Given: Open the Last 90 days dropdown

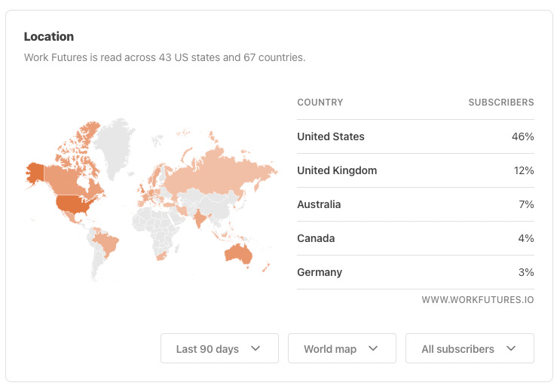Looking at the screenshot, I should tap(219, 348).
